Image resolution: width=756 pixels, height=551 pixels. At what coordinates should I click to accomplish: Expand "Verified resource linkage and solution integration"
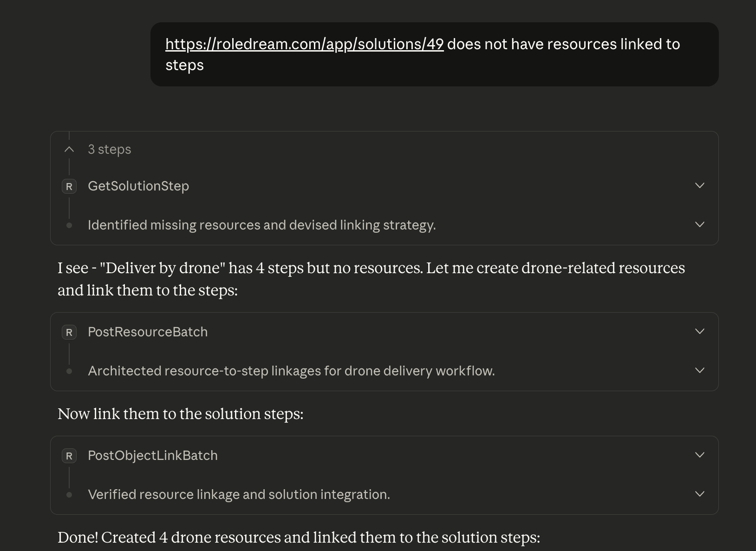tap(699, 494)
